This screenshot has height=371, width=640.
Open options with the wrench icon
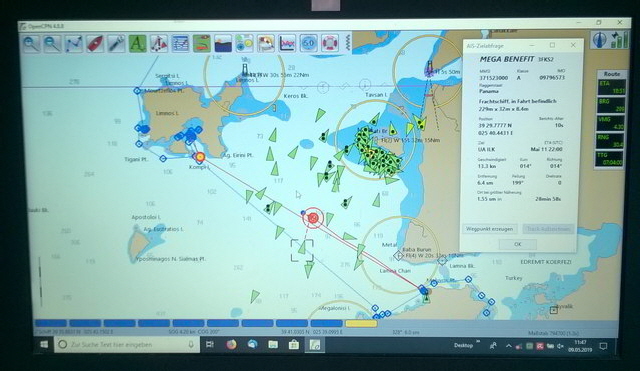click(116, 44)
